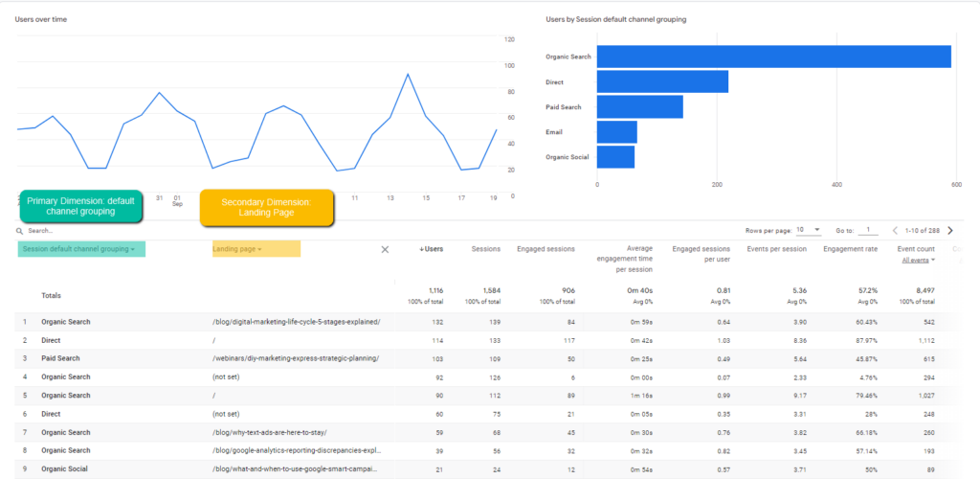The width and height of the screenshot is (980, 479).
Task: Remove the Landing page secondary dimension
Action: tap(385, 249)
